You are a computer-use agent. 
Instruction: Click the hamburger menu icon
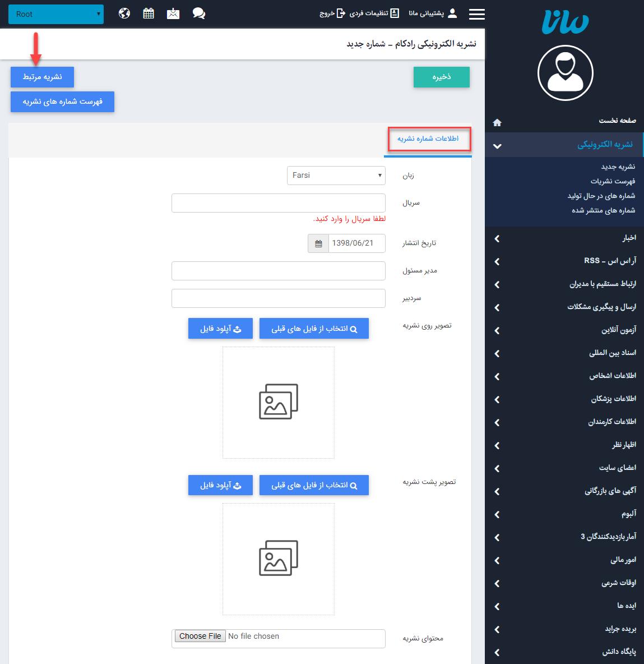[x=476, y=15]
